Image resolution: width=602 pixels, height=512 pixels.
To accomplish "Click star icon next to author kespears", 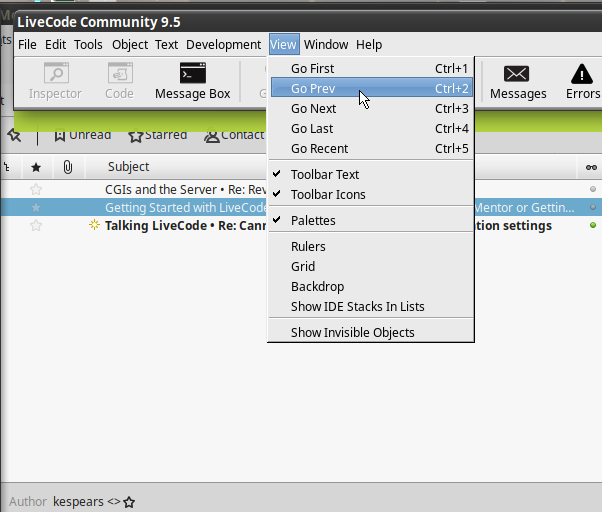I will coord(129,502).
